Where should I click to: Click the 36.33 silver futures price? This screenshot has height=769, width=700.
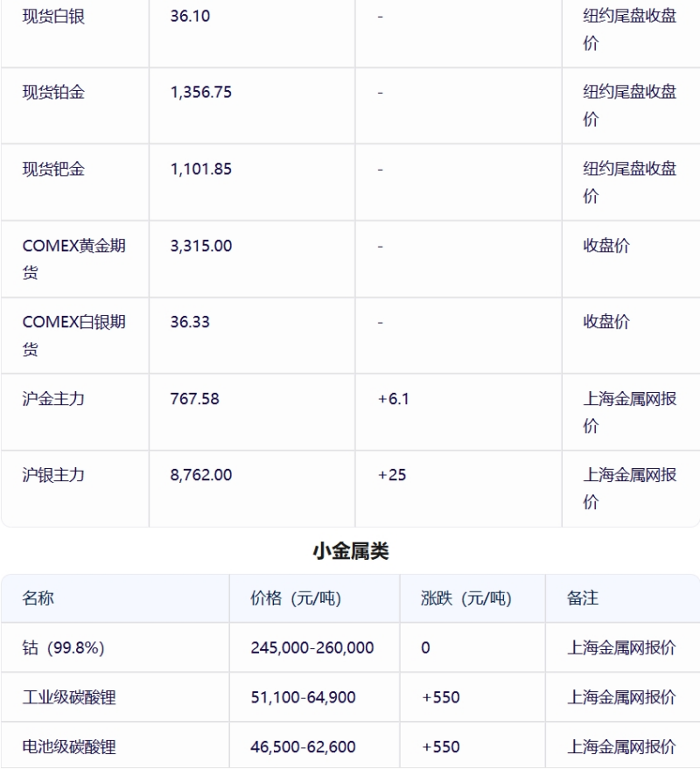point(190,322)
